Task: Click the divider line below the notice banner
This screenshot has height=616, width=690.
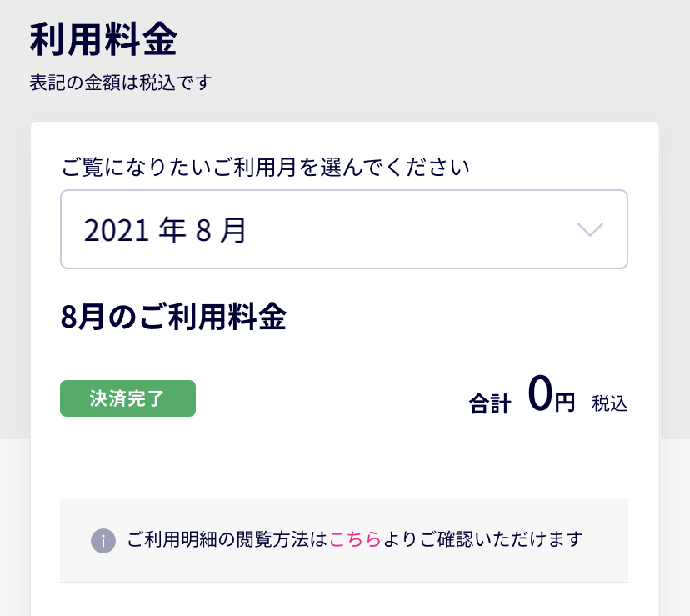Action: pos(343,582)
